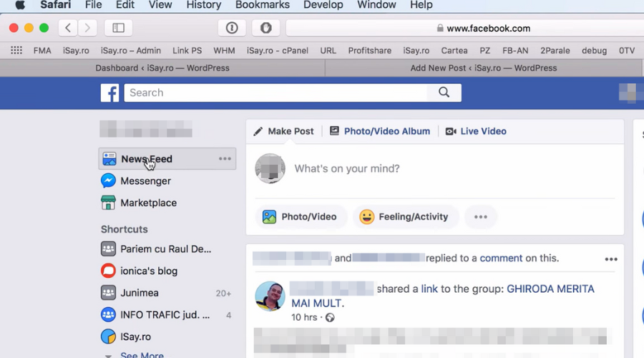Open the View menu
Viewport: 644px width, 358px height.
(x=160, y=5)
